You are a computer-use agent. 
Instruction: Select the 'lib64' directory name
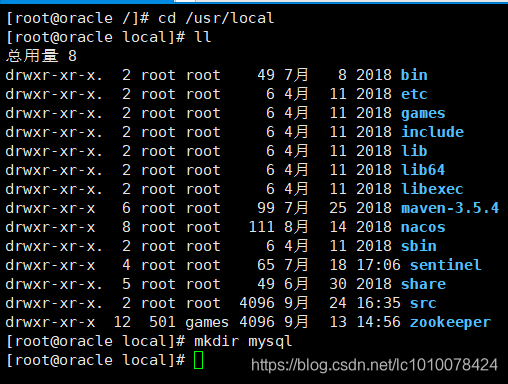coord(423,170)
